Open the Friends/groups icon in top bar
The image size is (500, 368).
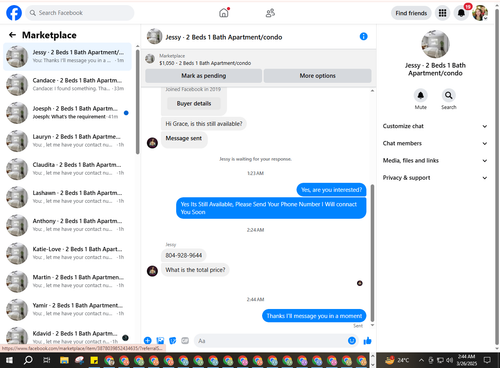[270, 13]
